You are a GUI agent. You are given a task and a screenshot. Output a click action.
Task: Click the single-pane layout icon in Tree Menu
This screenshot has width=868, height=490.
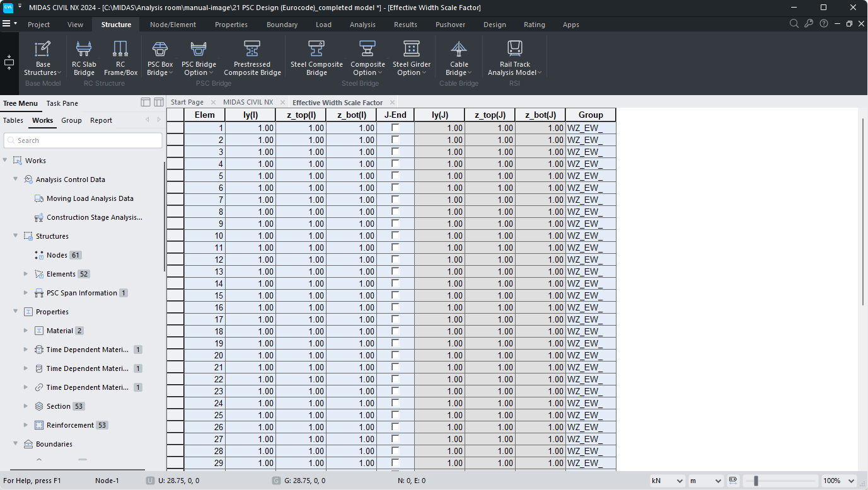[x=145, y=102]
